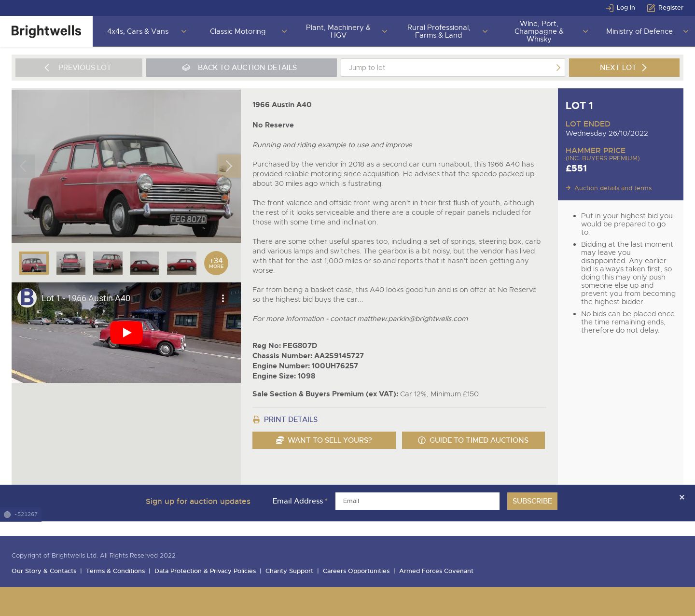Click the Register link
695x616 pixels.
(x=670, y=8)
